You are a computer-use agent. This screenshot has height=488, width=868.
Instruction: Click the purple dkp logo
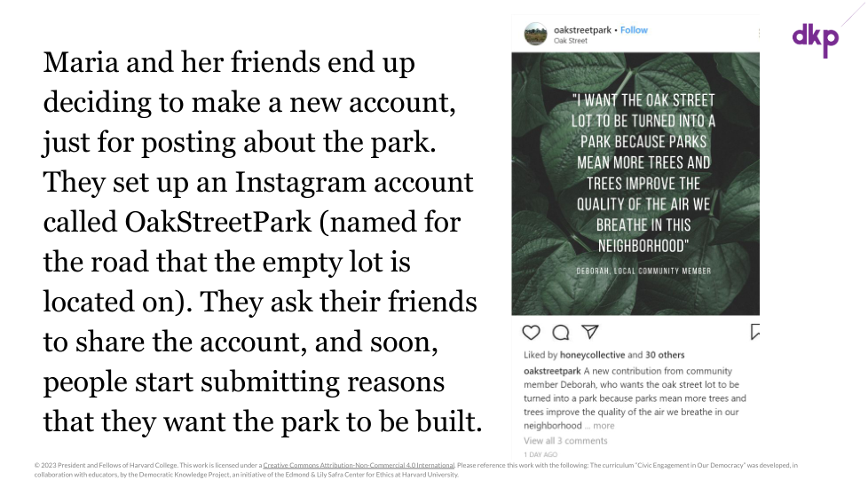point(815,36)
